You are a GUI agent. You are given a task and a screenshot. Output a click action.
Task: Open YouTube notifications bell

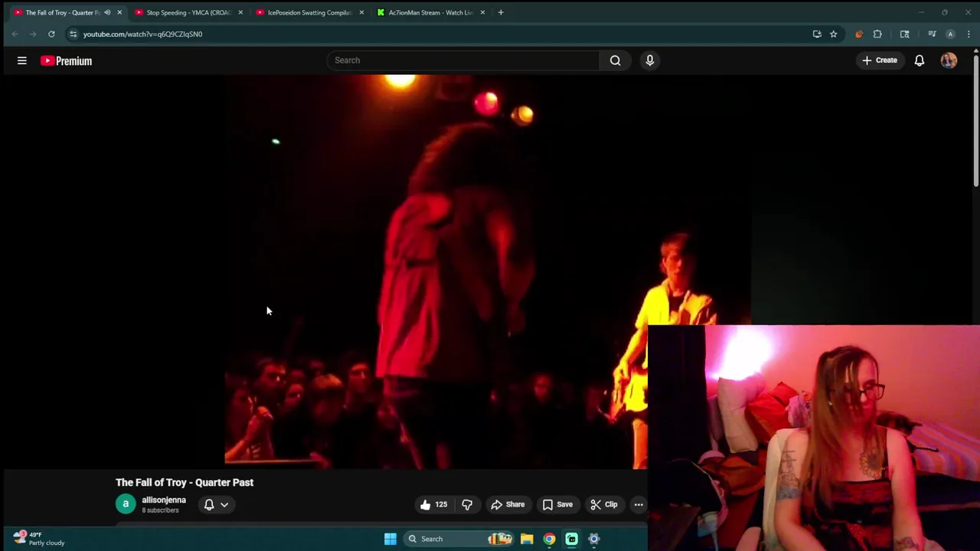coord(920,60)
